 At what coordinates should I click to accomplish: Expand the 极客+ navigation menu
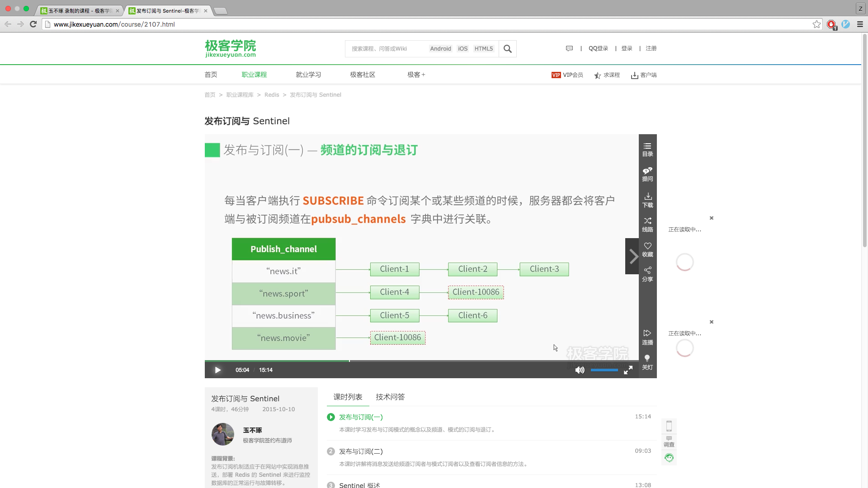[x=416, y=75]
